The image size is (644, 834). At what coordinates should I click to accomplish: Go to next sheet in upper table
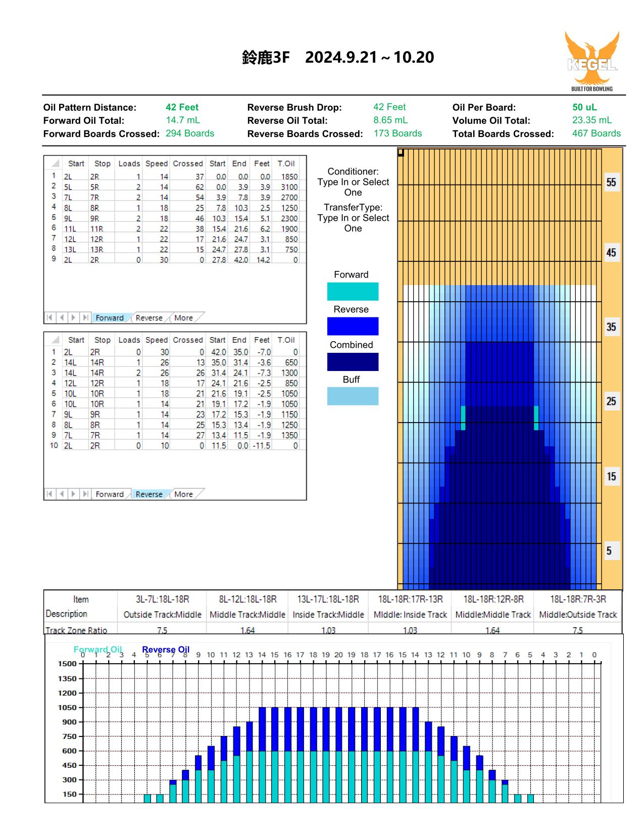point(74,318)
